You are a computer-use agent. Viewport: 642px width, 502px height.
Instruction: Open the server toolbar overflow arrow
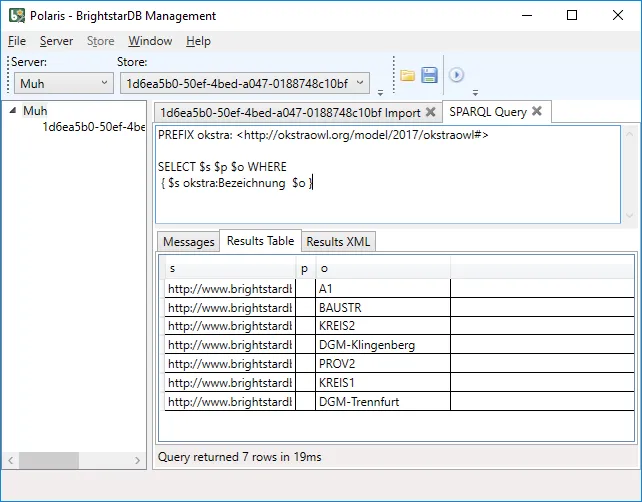coord(380,93)
